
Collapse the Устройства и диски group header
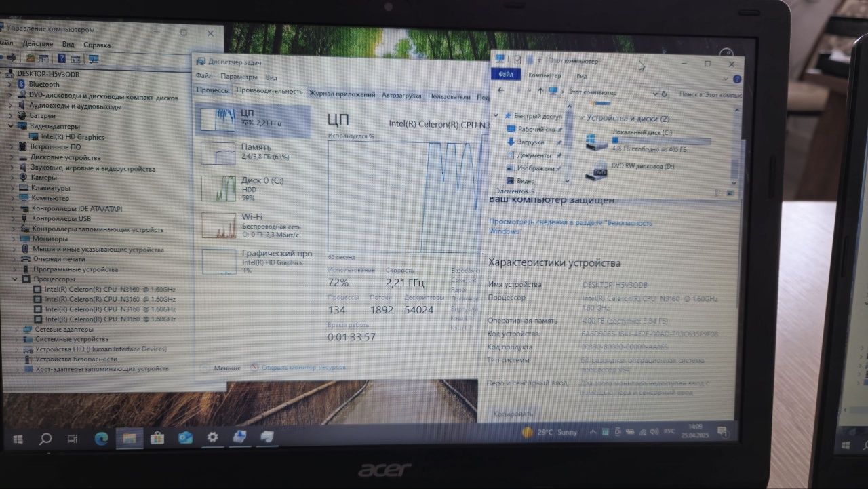click(581, 118)
